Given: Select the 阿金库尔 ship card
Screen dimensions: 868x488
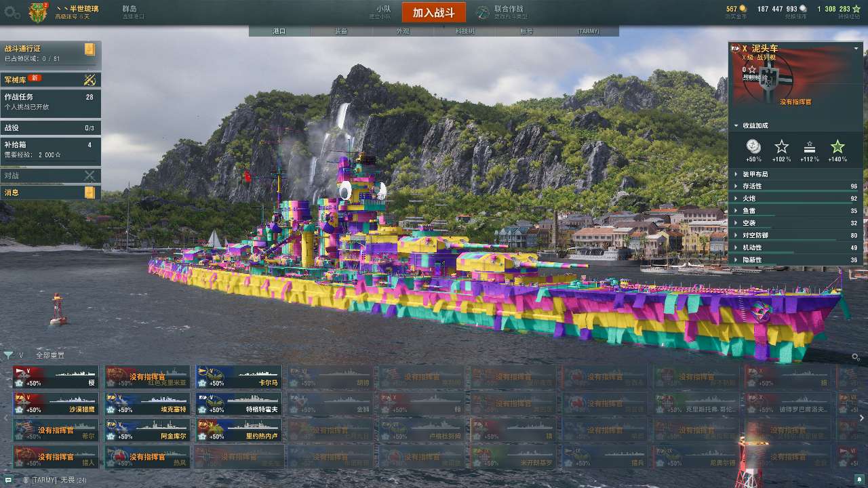Looking at the screenshot, I should click(x=147, y=430).
